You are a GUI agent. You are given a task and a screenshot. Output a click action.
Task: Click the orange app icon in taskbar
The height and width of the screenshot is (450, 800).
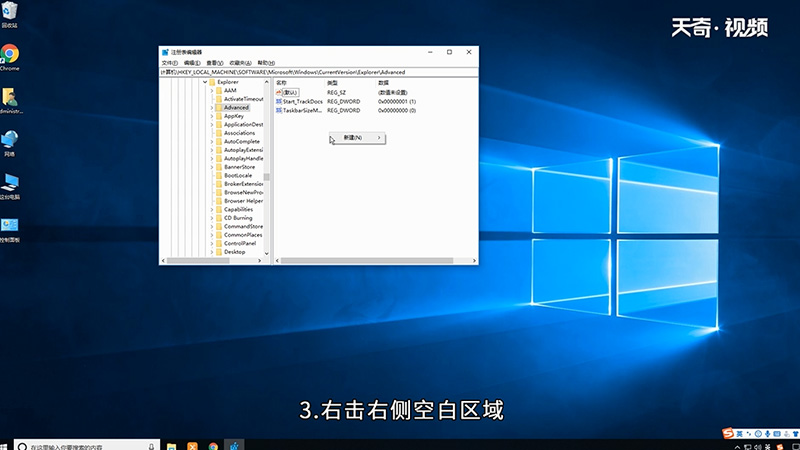coord(192,446)
